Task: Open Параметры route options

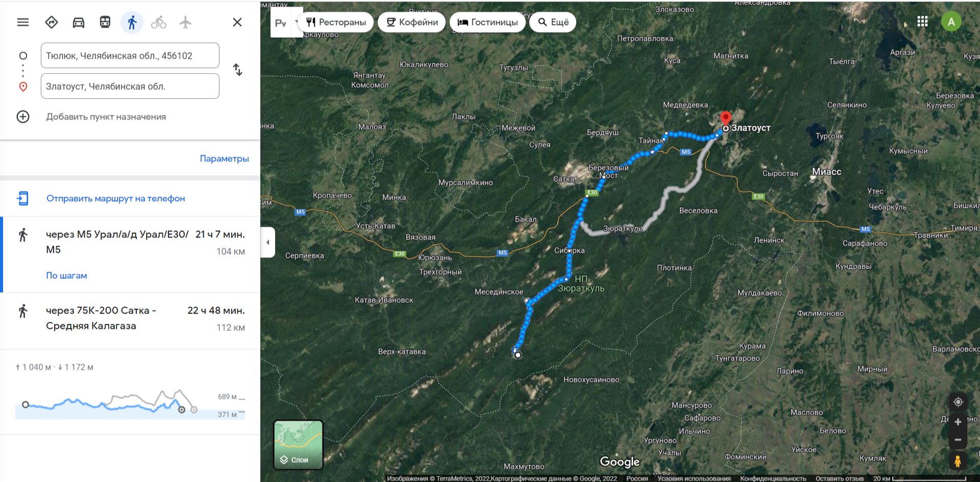Action: [x=224, y=159]
